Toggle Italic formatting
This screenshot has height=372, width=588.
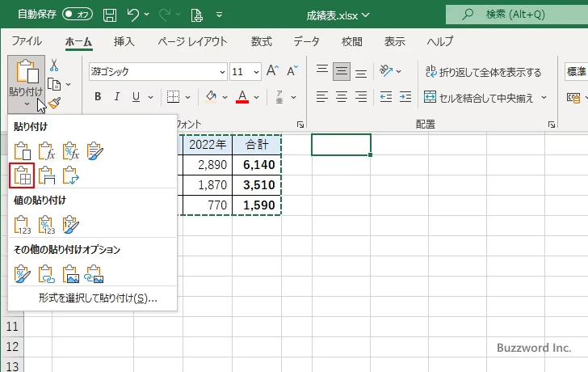[117, 97]
